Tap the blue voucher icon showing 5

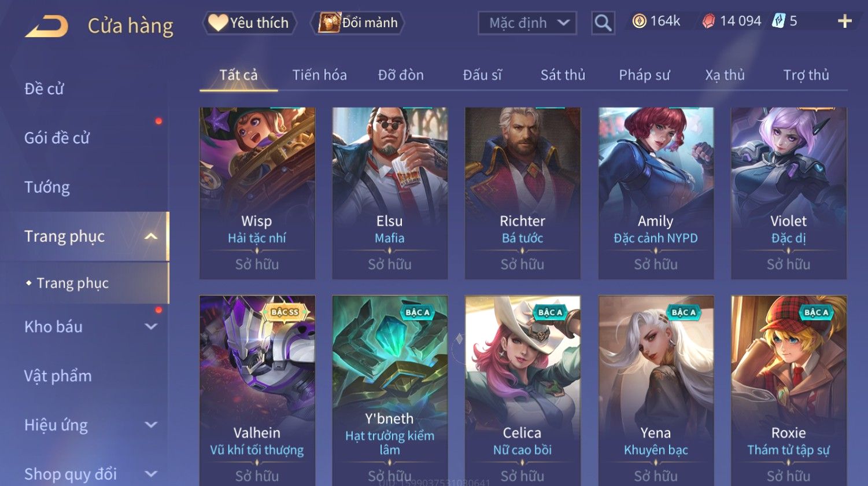[778, 21]
